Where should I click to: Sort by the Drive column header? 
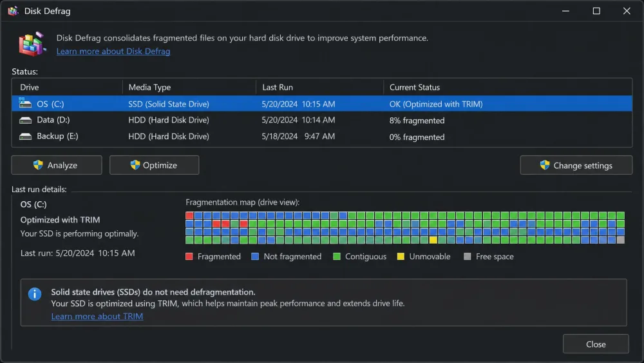(30, 87)
